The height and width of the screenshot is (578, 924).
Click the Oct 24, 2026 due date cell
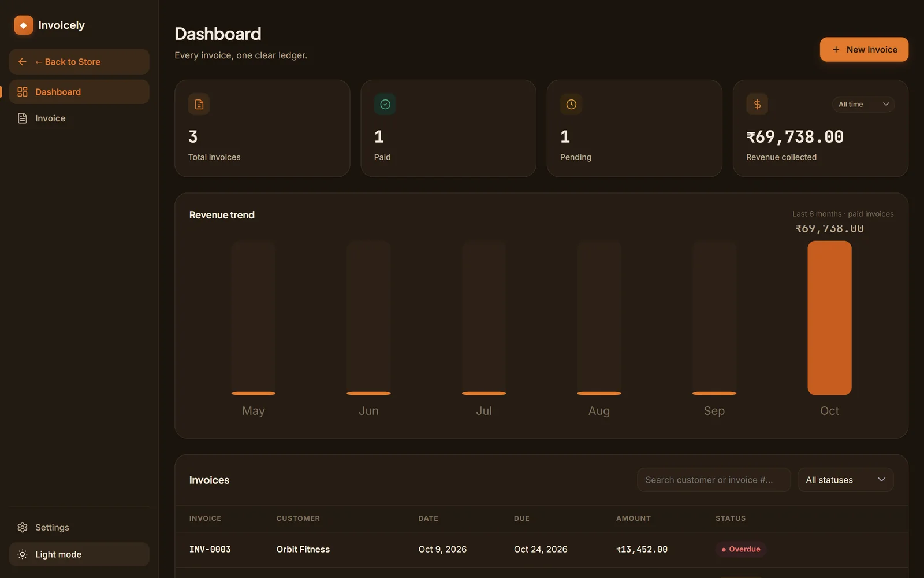541,549
